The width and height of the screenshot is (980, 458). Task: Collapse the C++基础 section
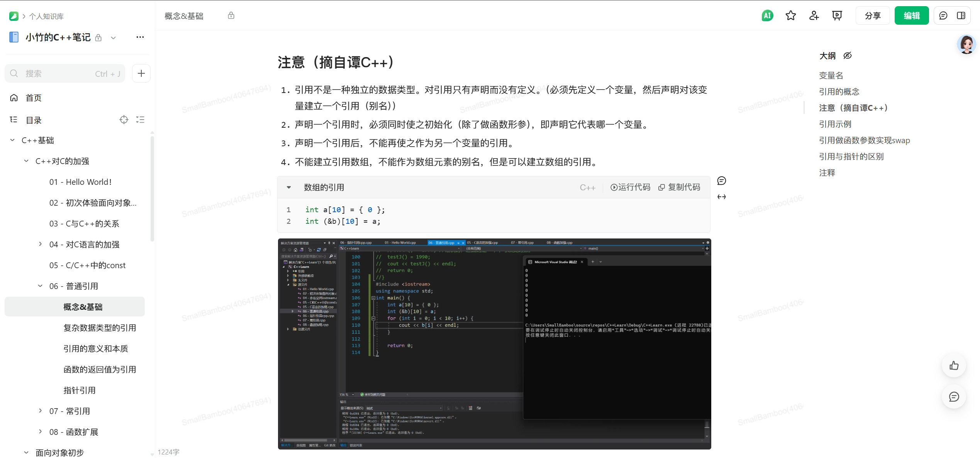pos(12,140)
